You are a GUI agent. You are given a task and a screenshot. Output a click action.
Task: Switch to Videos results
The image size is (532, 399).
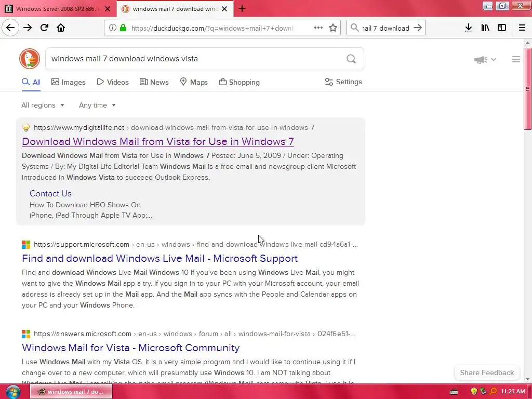(x=113, y=82)
